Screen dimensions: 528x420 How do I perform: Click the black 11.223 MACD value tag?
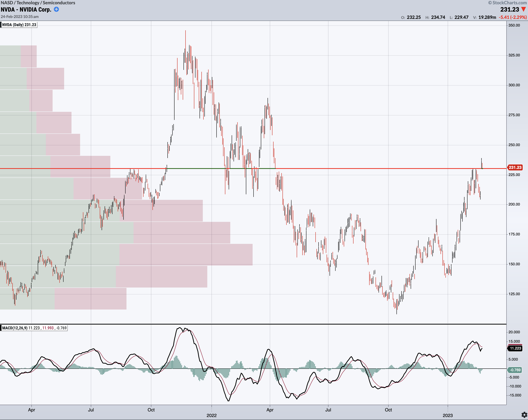pyautogui.click(x=515, y=348)
